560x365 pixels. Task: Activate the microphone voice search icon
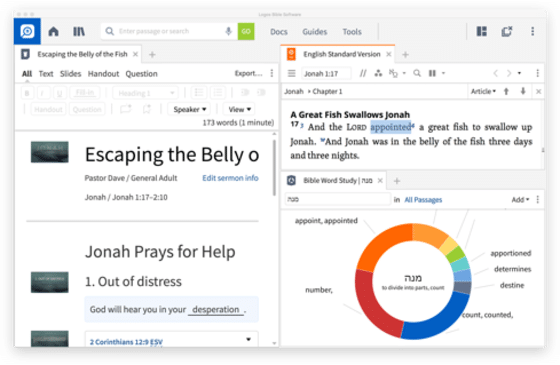[229, 31]
